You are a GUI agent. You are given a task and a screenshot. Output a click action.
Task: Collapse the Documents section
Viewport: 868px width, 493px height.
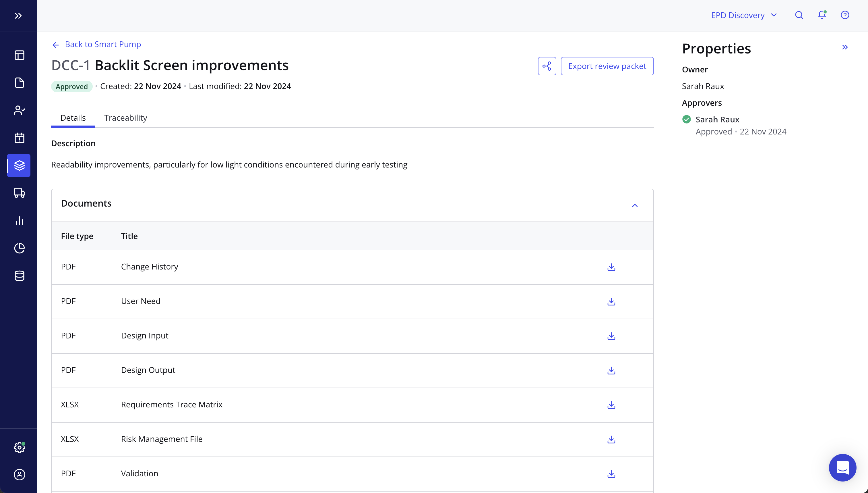coord(635,205)
